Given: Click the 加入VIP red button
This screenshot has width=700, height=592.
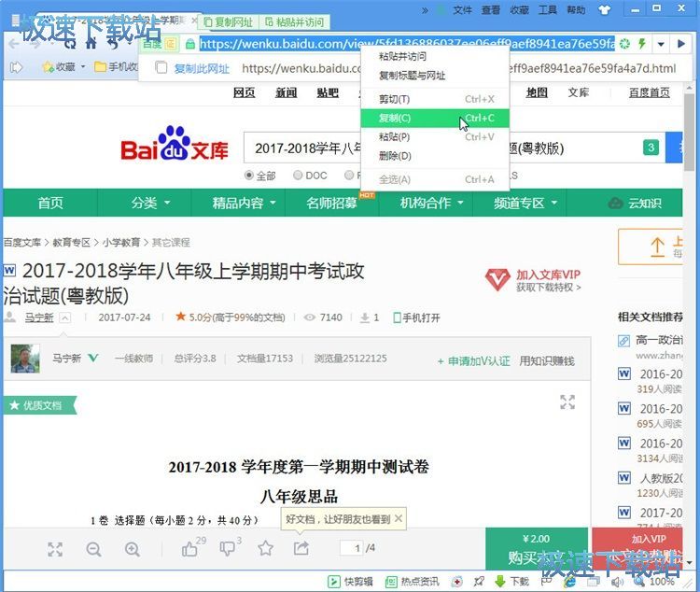Looking at the screenshot, I should coord(637,549).
